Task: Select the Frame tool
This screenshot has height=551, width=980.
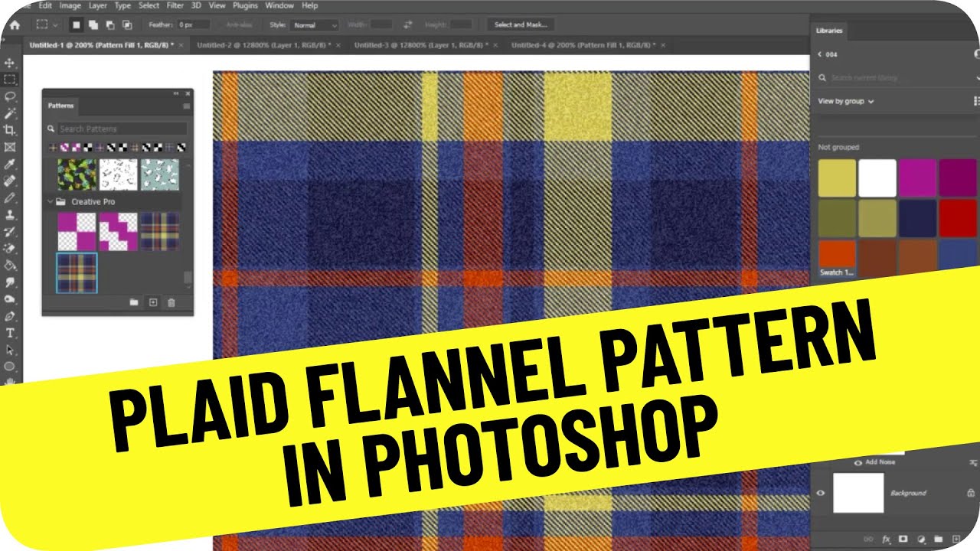Action: pos(10,147)
